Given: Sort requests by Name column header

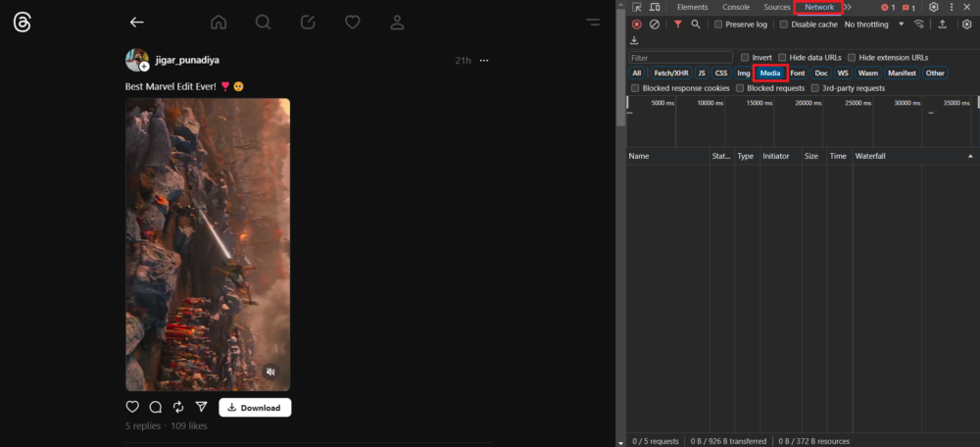Looking at the screenshot, I should pos(668,156).
